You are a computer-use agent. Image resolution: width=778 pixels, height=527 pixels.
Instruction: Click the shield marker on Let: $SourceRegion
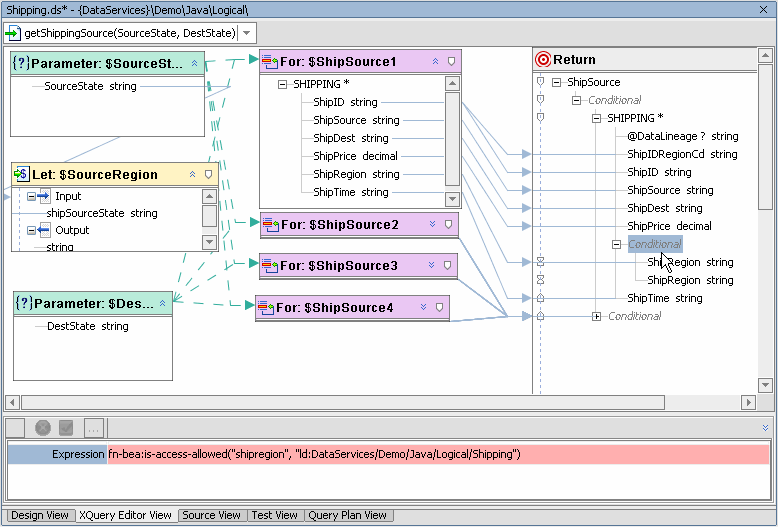208,174
